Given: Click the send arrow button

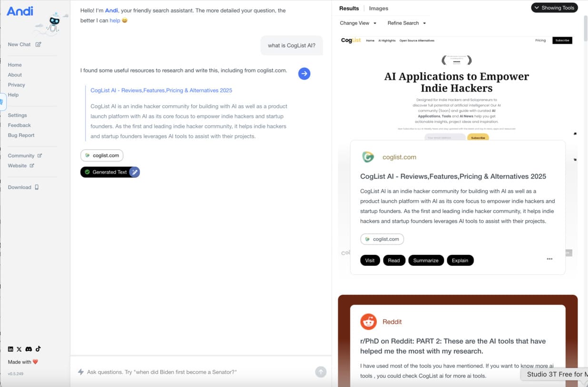Looking at the screenshot, I should click(321, 372).
